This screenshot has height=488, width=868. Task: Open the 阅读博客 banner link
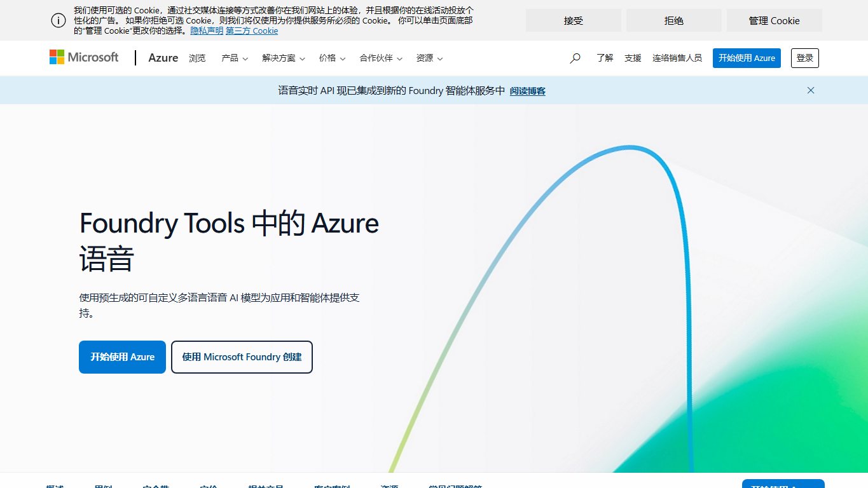pos(528,91)
